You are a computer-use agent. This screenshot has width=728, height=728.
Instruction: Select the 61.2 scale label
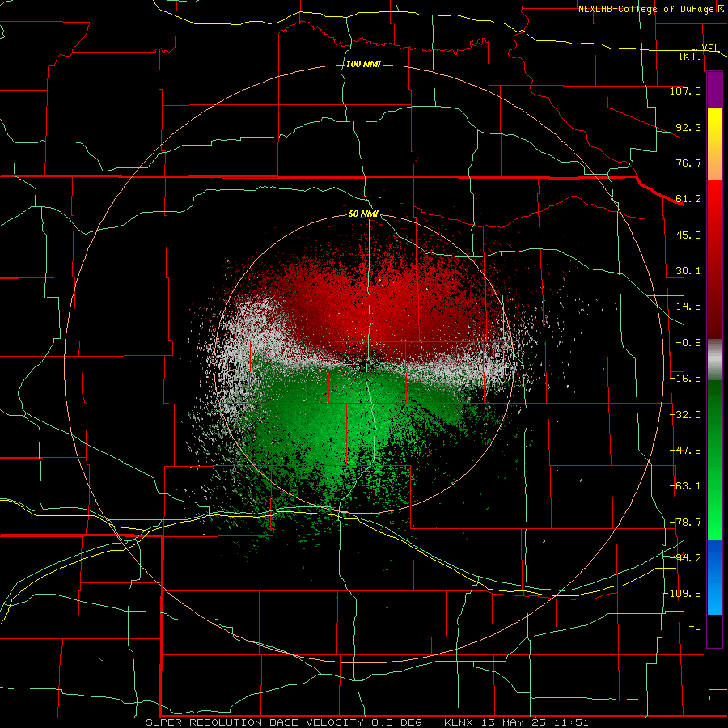(x=688, y=199)
